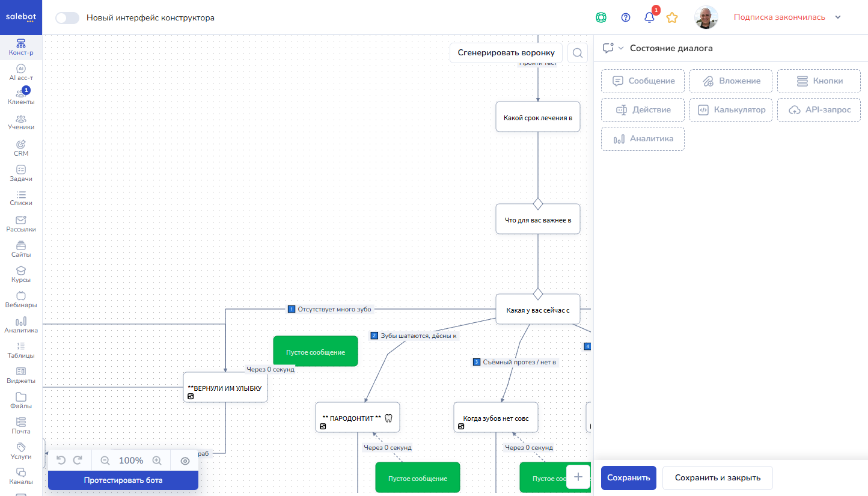Screen dimensions: 868x496
Task: Enable the Новый интерфейс конструктора switch
Action: tap(67, 17)
